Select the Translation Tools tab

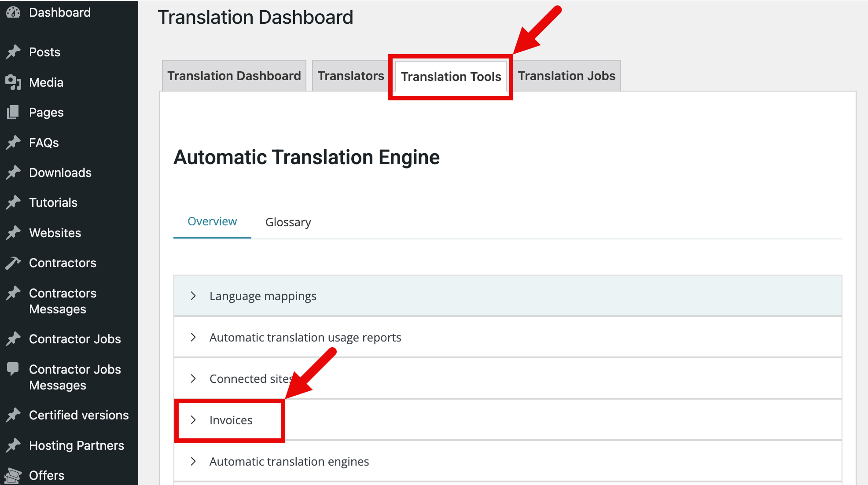(x=451, y=77)
